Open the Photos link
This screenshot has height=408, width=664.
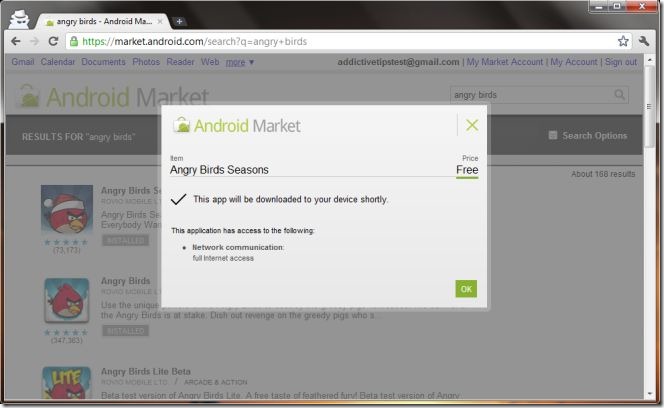[x=146, y=62]
